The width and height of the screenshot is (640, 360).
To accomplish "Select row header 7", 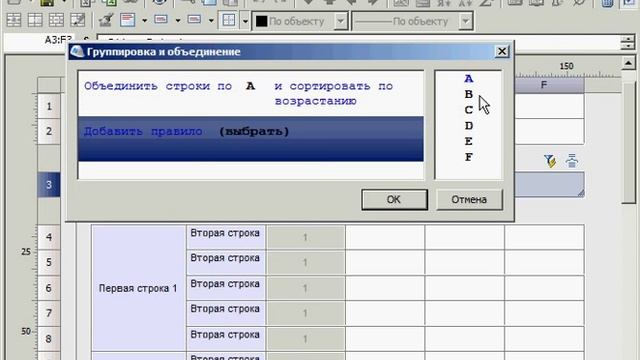I will click(x=49, y=313).
